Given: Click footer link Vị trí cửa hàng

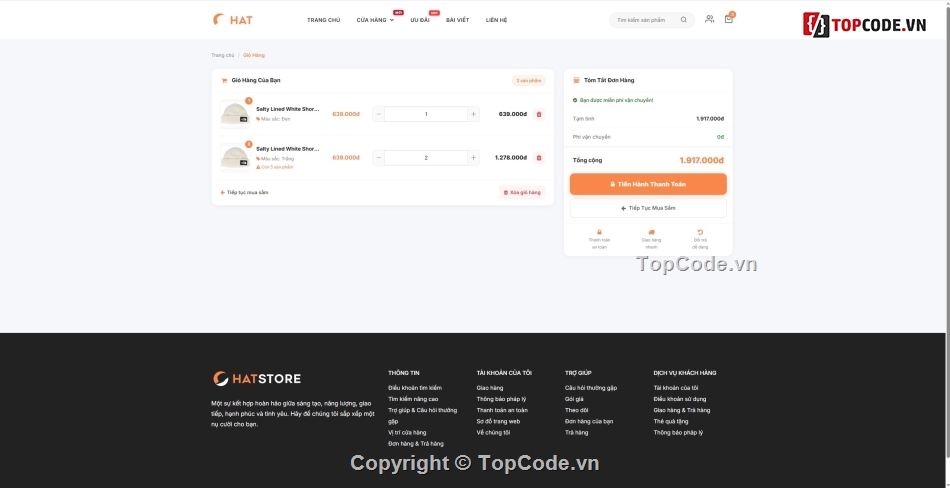Looking at the screenshot, I should click(407, 432).
